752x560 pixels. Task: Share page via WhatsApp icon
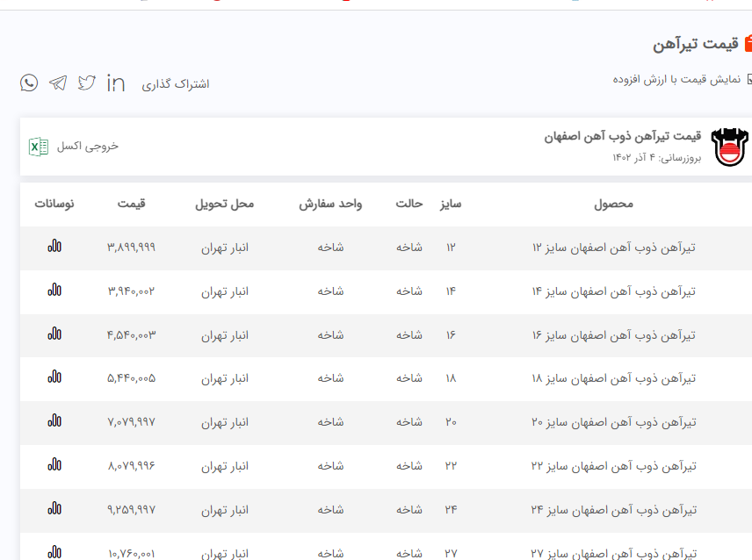pos(29,83)
